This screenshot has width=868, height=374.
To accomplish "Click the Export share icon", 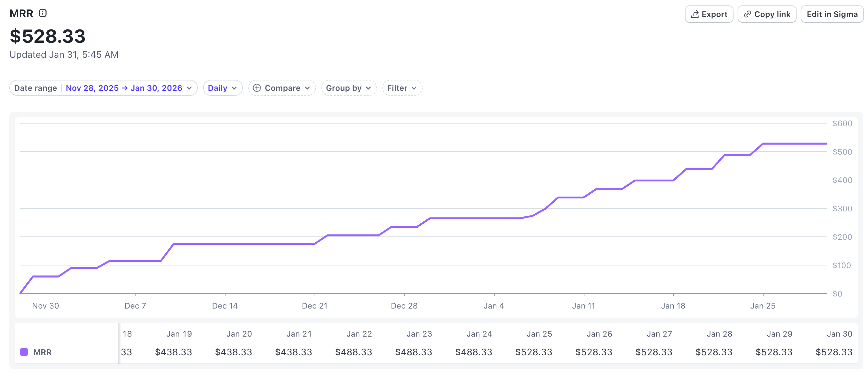I will tap(695, 14).
